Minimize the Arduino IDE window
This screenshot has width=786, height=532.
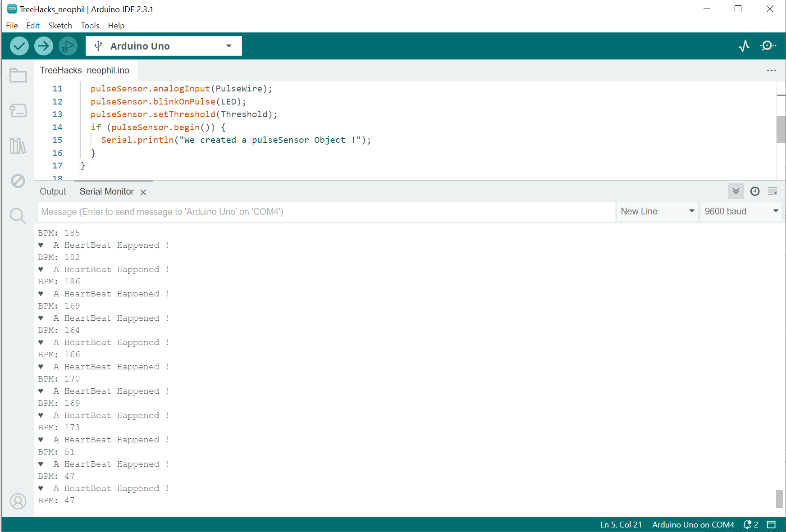pyautogui.click(x=707, y=9)
